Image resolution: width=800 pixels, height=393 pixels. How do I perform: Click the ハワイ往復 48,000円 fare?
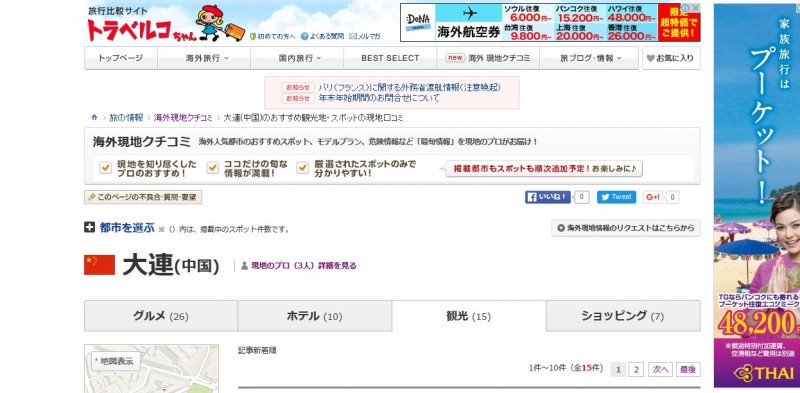click(631, 14)
